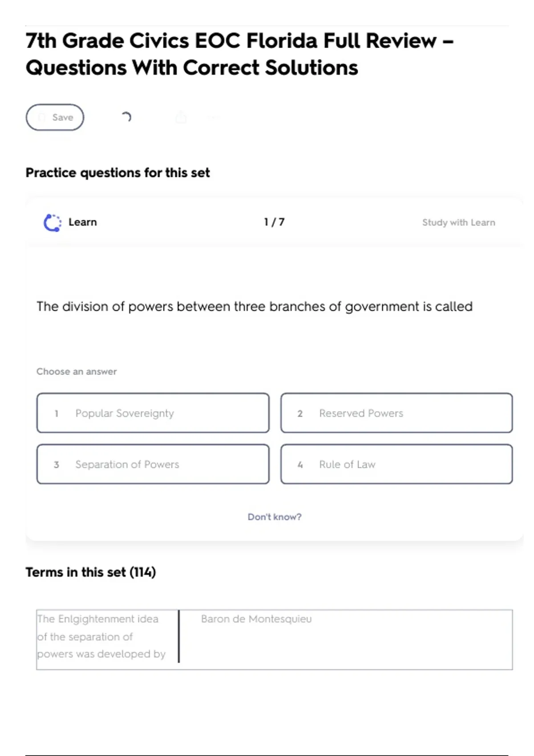
Task: Click the Practice questions for this set heading
Action: pyautogui.click(x=117, y=173)
